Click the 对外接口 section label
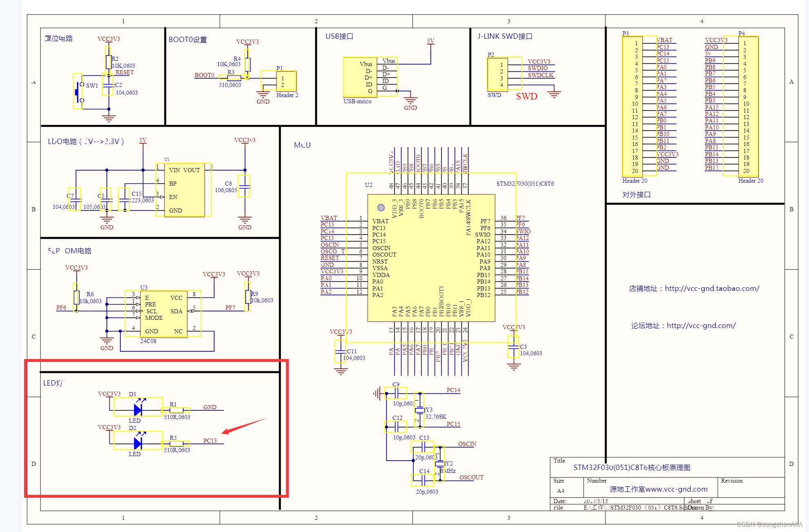 (636, 195)
